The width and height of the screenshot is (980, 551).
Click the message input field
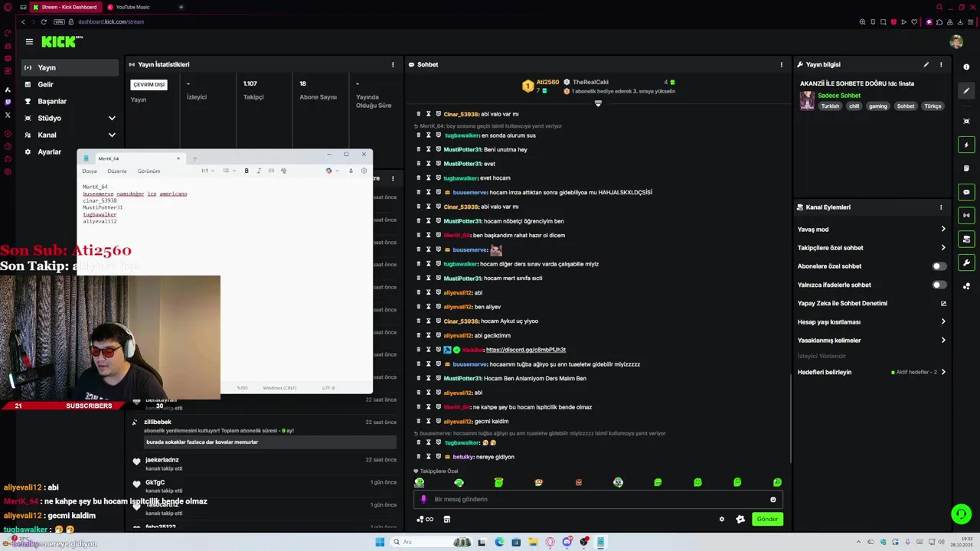click(x=598, y=500)
